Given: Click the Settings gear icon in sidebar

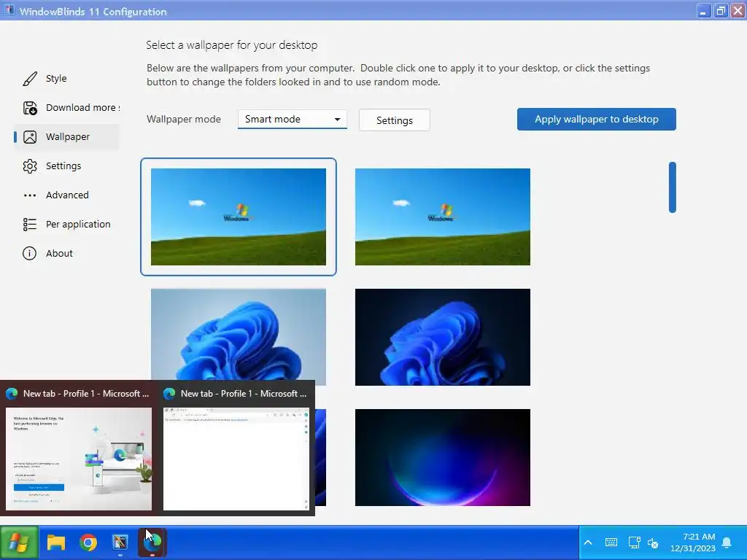Looking at the screenshot, I should click(29, 166).
